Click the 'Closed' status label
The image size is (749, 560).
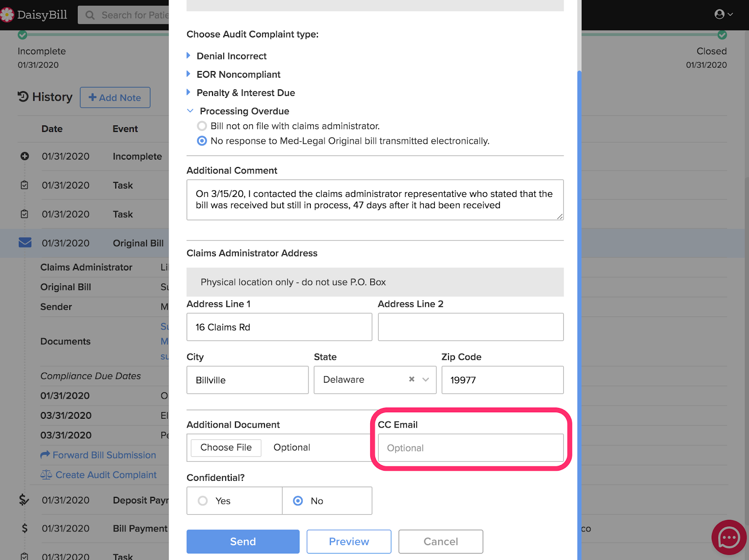coord(712,51)
